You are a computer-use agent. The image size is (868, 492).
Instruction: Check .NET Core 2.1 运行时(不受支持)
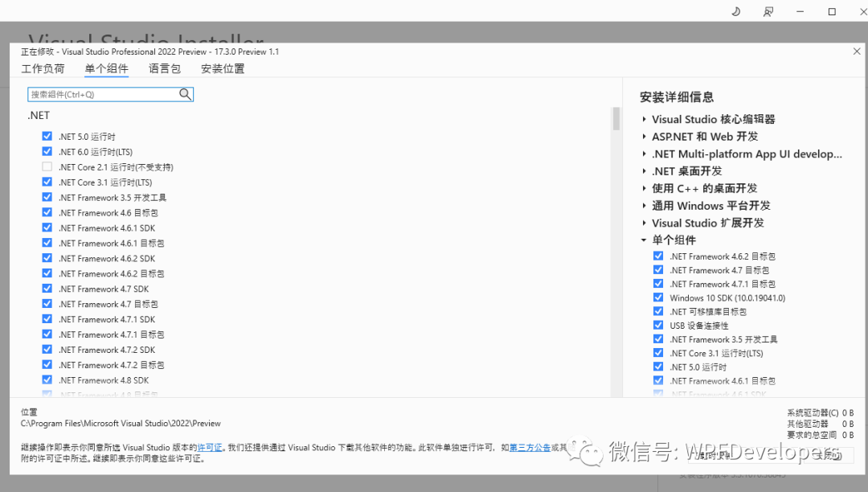tap(47, 166)
